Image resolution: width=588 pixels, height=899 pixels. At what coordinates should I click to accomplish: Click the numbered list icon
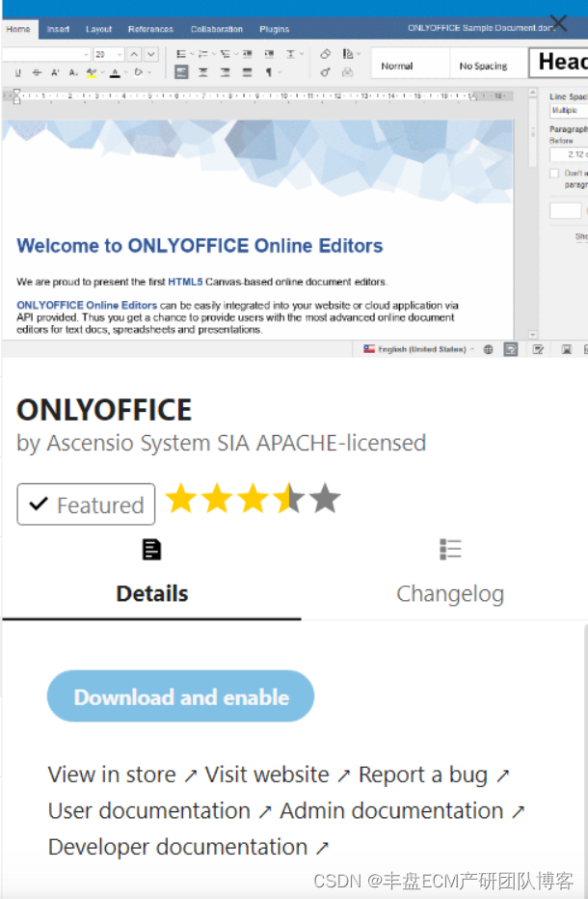(x=202, y=54)
